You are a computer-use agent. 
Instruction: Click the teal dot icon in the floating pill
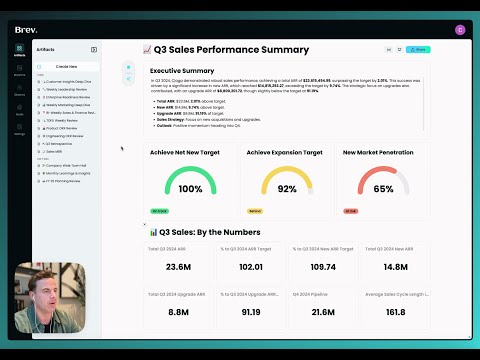coord(129,67)
